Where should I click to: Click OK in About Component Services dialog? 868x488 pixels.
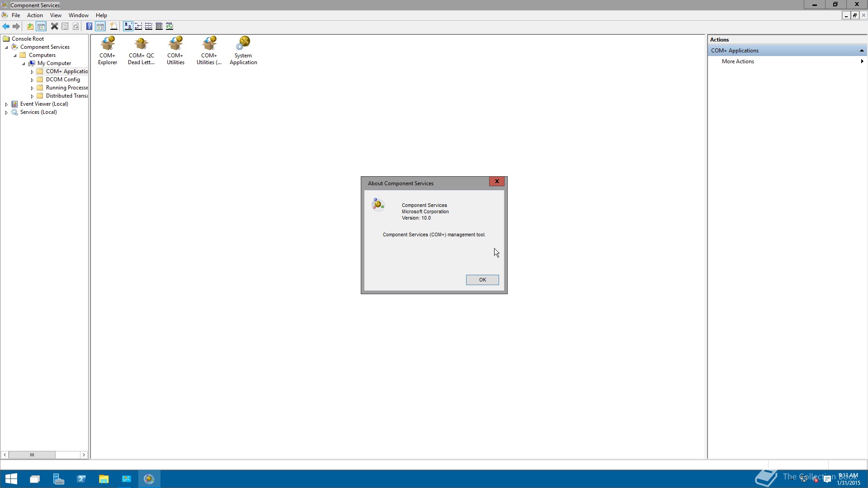click(482, 280)
